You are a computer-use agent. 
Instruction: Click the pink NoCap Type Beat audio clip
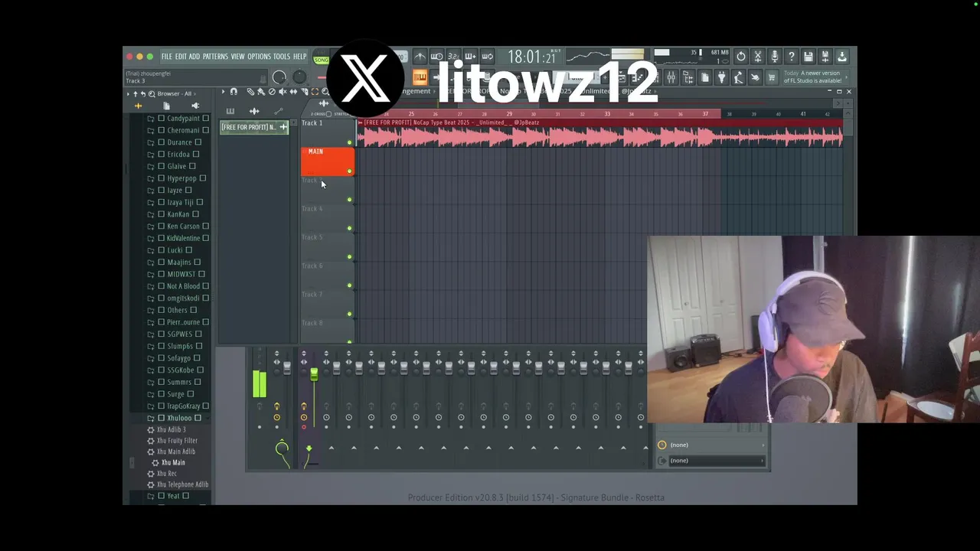(x=599, y=133)
